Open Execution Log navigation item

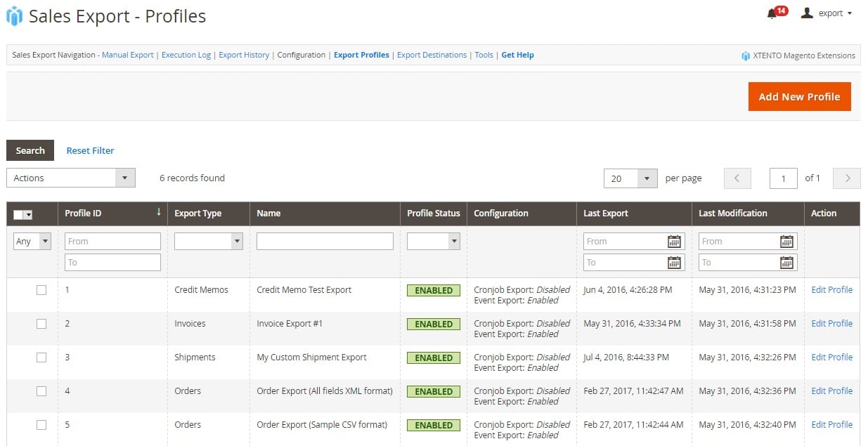pos(186,55)
